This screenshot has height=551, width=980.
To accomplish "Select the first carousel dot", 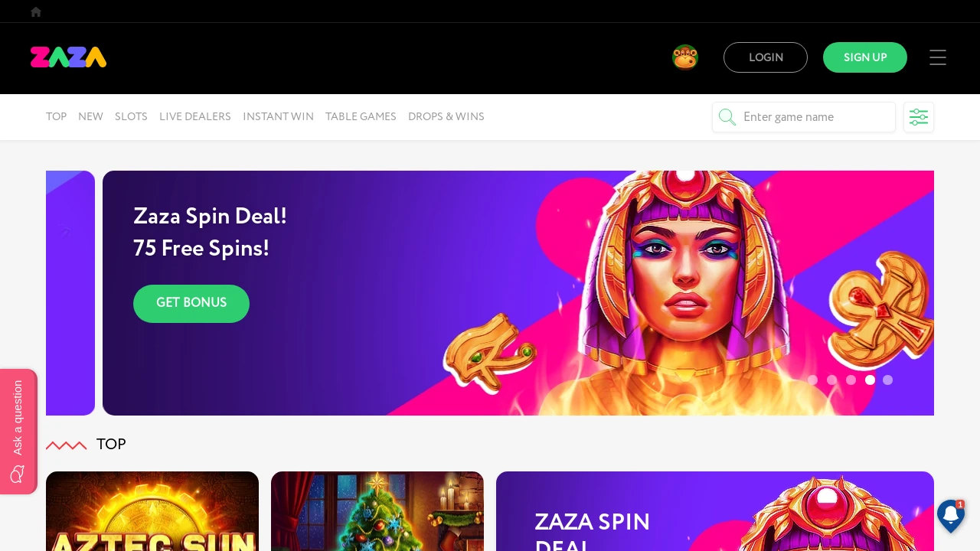I will 812,380.
